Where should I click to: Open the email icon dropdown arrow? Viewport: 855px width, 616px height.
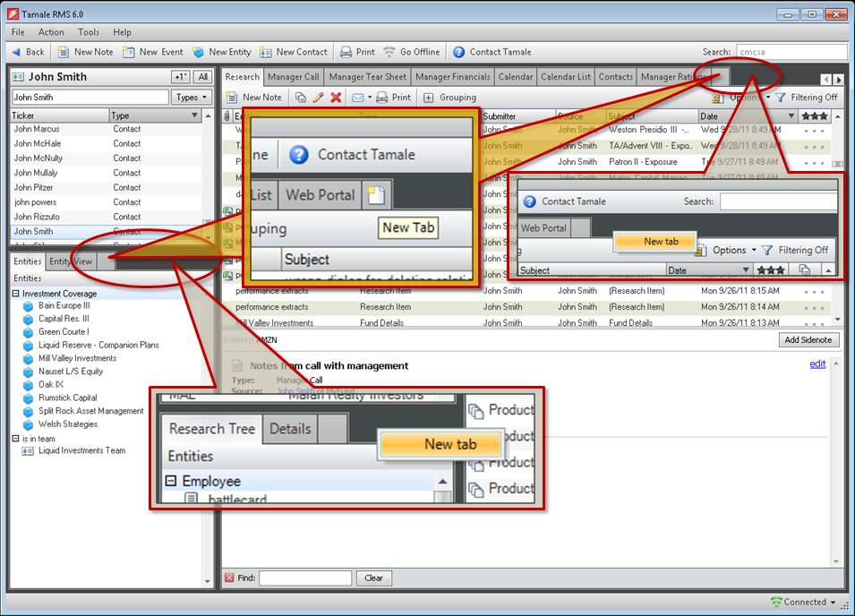click(x=370, y=98)
